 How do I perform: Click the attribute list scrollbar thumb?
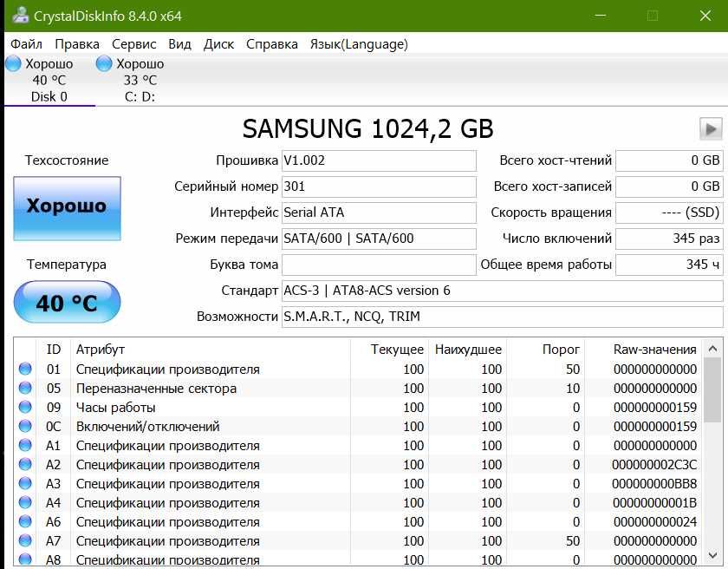point(713,389)
